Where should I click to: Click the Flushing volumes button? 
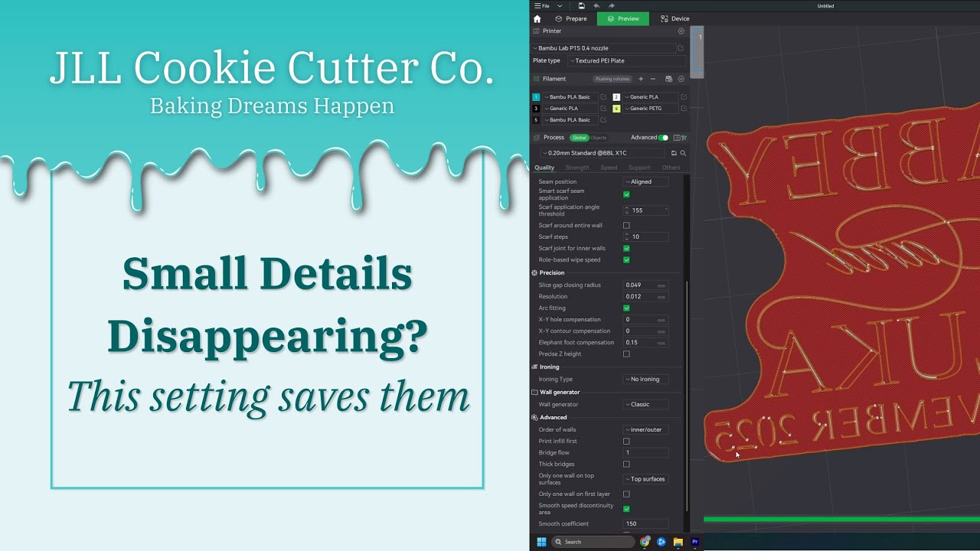[611, 79]
